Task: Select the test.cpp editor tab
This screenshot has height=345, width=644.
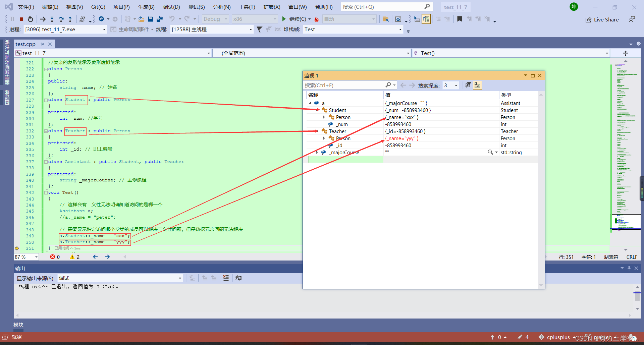Action: click(x=25, y=44)
